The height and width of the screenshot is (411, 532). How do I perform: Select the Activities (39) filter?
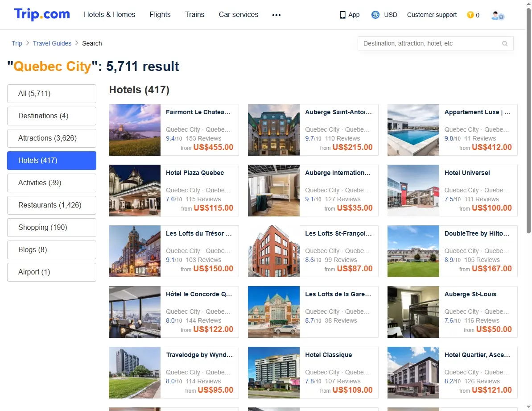point(52,183)
